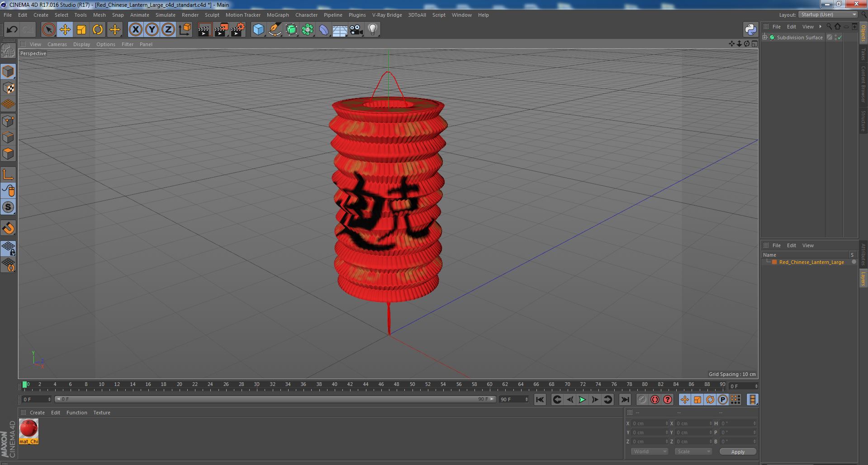
Task: Open the MoGraph menu
Action: [x=278, y=15]
